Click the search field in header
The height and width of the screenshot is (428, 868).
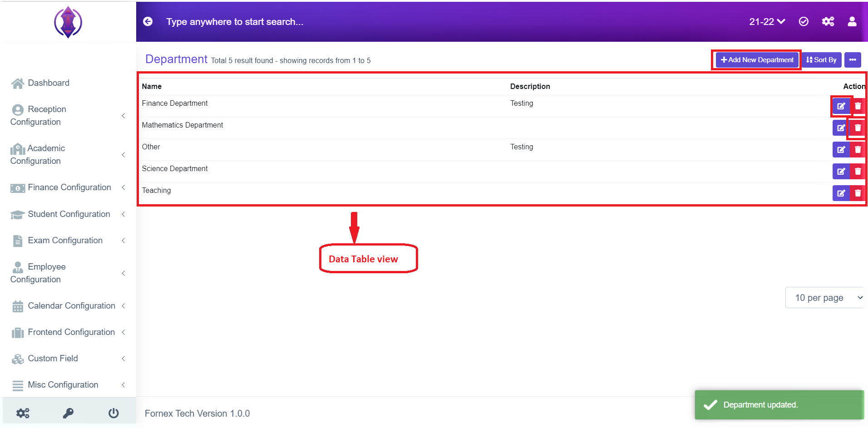(235, 22)
